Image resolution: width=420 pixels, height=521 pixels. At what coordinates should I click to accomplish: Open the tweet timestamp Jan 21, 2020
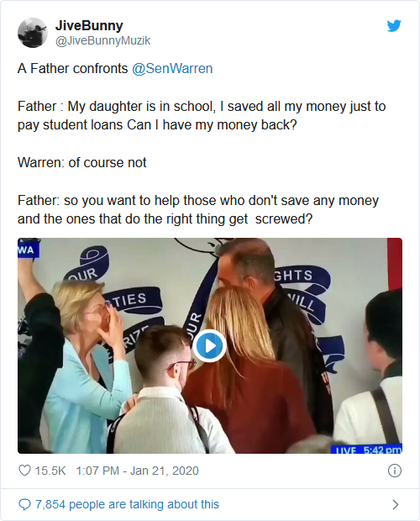coord(137,471)
